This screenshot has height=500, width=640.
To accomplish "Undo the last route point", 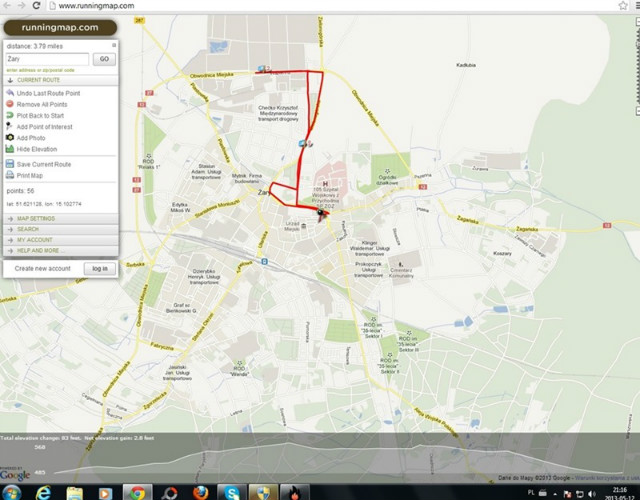I will coord(48,93).
